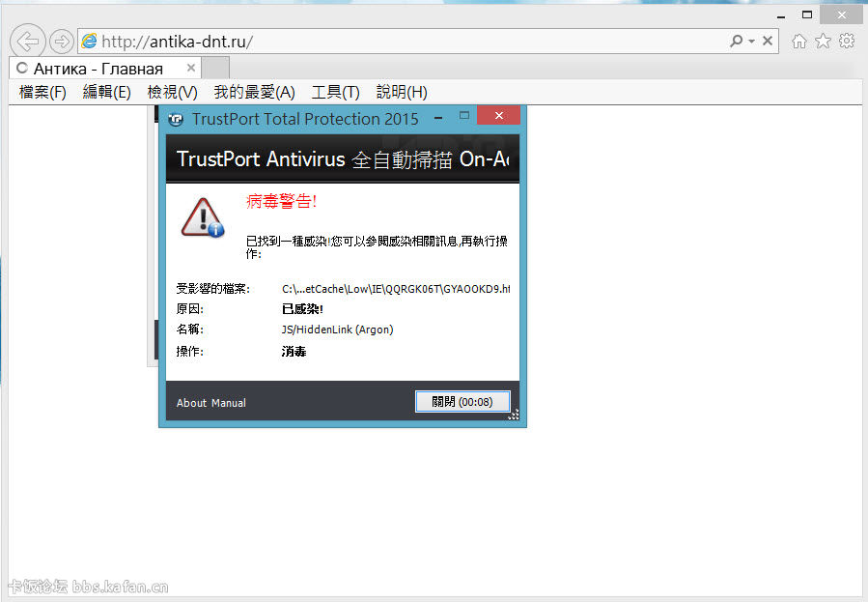Screen dimensions: 868x602
Task: Click the 已感染! reason text
Action: click(302, 309)
